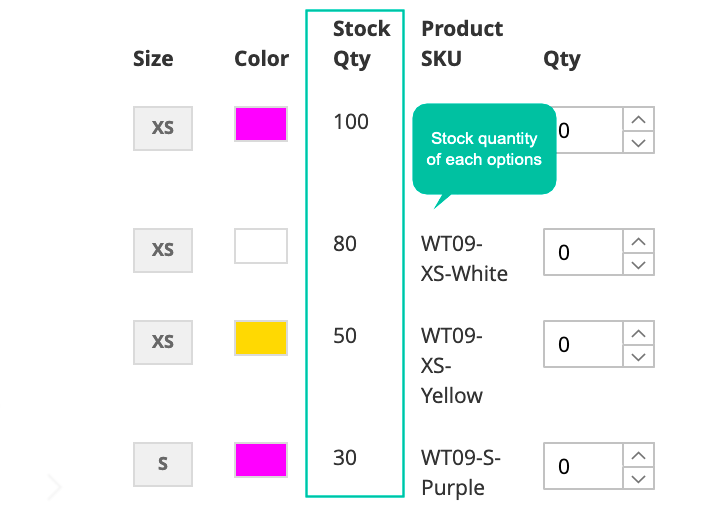711x510 pixels.
Task: Increase quantity for WT09-XS-White
Action: click(x=638, y=242)
